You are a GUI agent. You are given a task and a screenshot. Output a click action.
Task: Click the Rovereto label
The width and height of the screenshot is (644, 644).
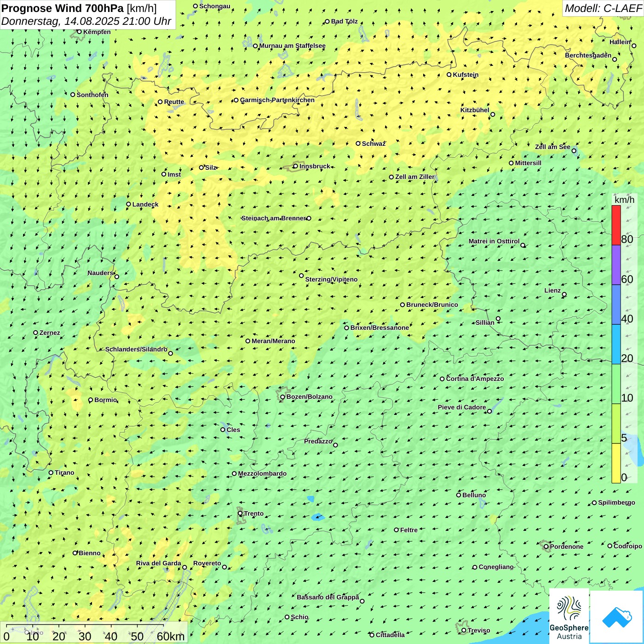coord(207,563)
